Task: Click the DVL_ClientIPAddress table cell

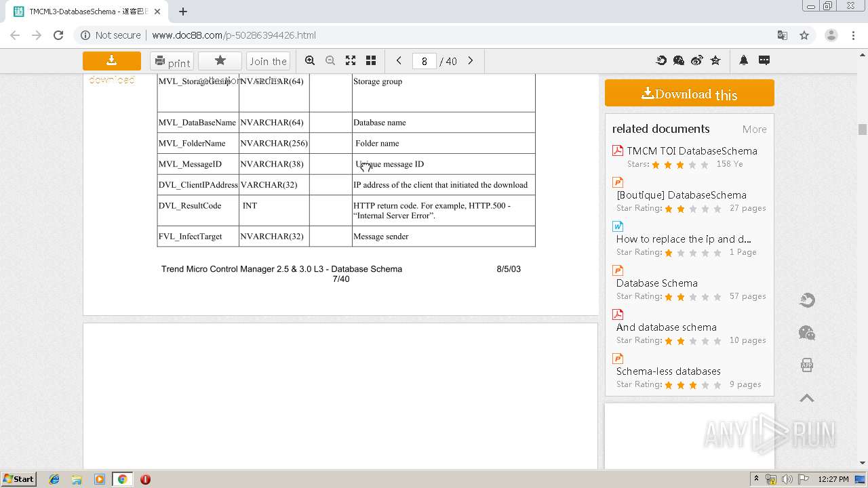Action: coord(198,185)
